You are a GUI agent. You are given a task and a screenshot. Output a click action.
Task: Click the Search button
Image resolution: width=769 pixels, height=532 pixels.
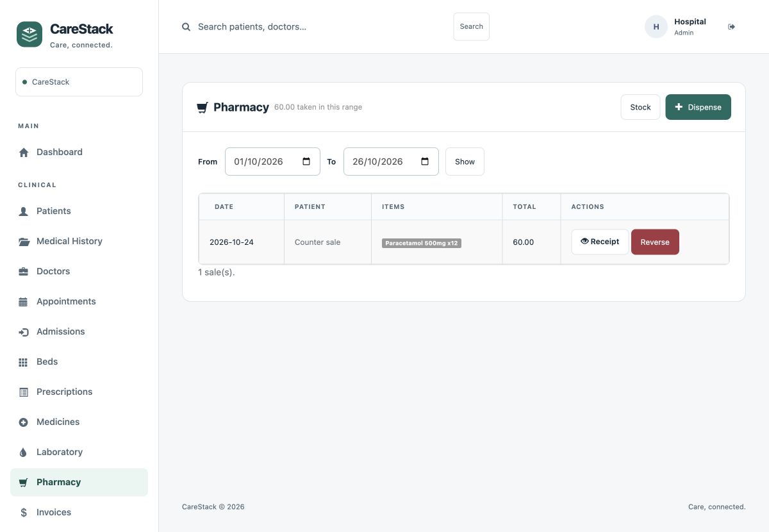[x=471, y=27]
